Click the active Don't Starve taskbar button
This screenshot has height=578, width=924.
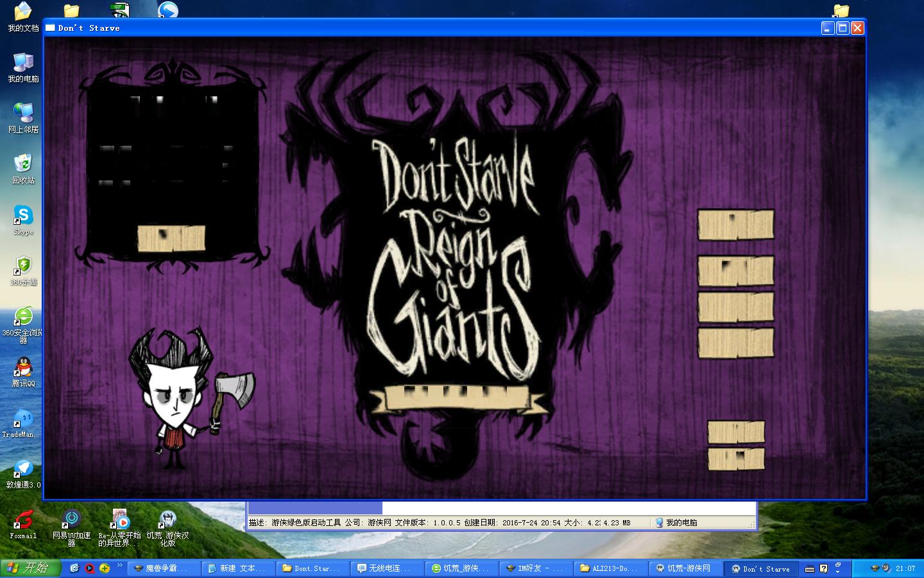pos(762,568)
